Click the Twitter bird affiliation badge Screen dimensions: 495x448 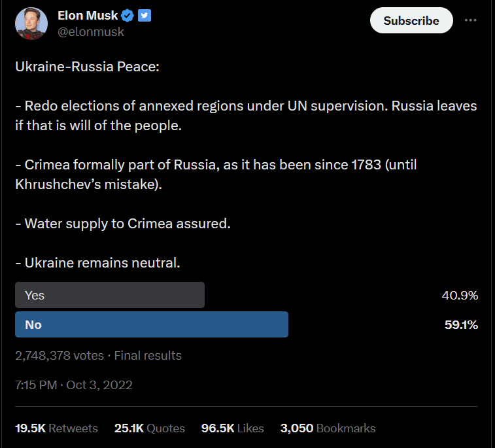145,16
